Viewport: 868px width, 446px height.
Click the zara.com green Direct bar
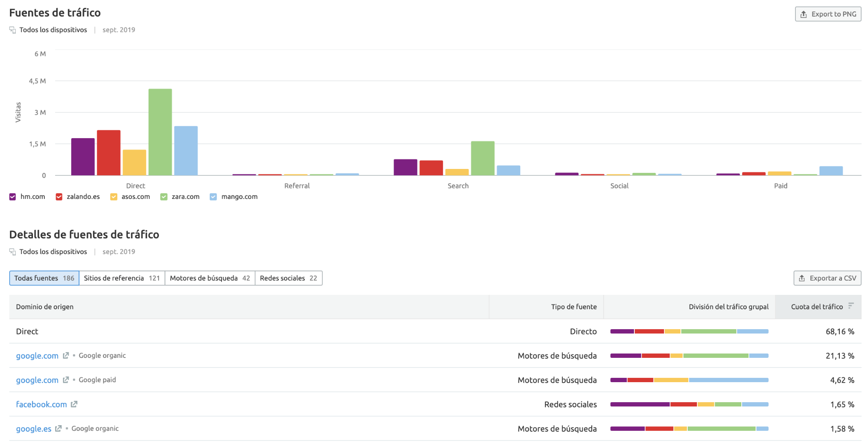(x=160, y=132)
